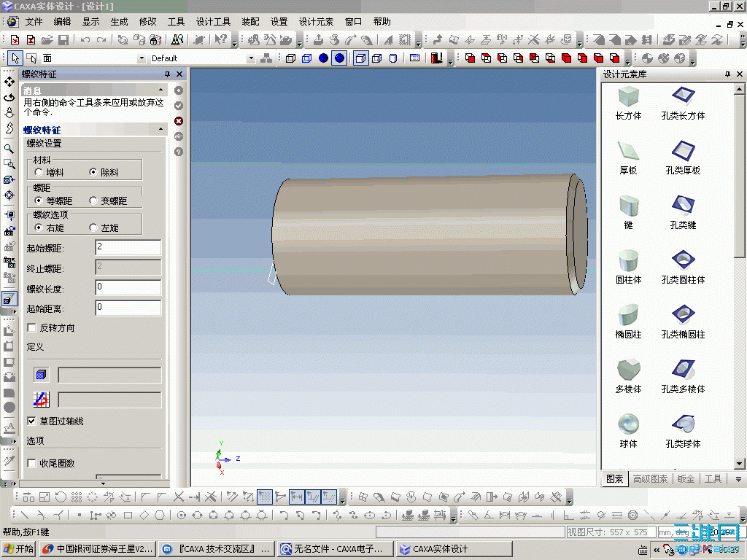Select the 除料 material radio button
The width and height of the screenshot is (747, 560).
(x=93, y=172)
